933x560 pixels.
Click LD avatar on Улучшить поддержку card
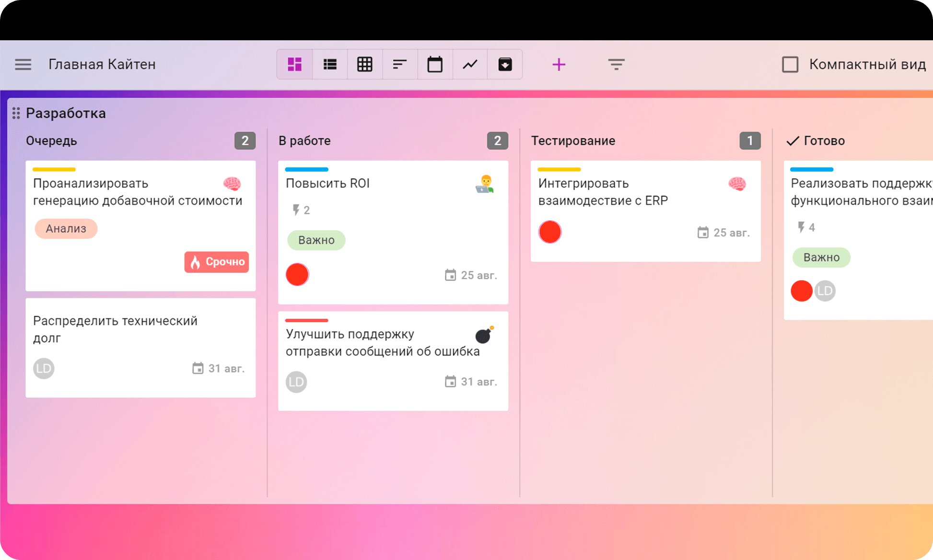(x=296, y=382)
